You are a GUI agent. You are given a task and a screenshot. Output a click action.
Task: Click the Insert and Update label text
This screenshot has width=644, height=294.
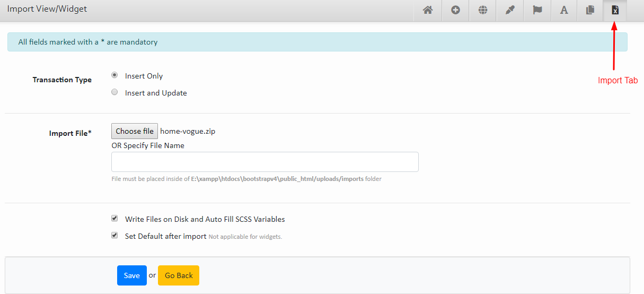point(156,93)
